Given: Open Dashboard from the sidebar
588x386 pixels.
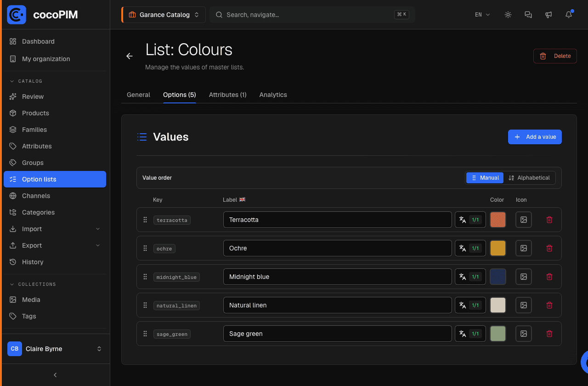Looking at the screenshot, I should [x=55, y=41].
